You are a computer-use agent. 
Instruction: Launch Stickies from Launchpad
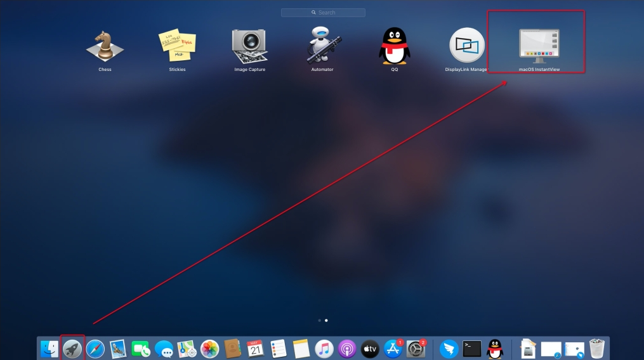click(177, 46)
